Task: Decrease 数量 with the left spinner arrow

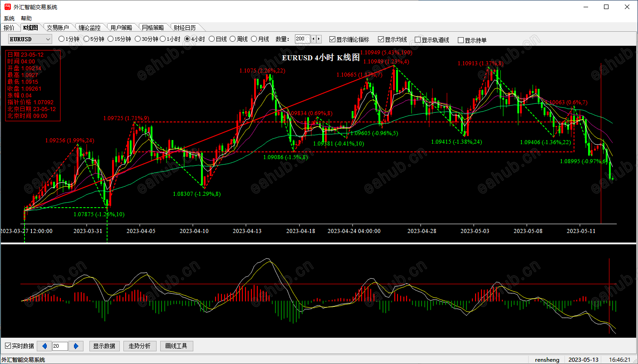Action: pyautogui.click(x=314, y=39)
